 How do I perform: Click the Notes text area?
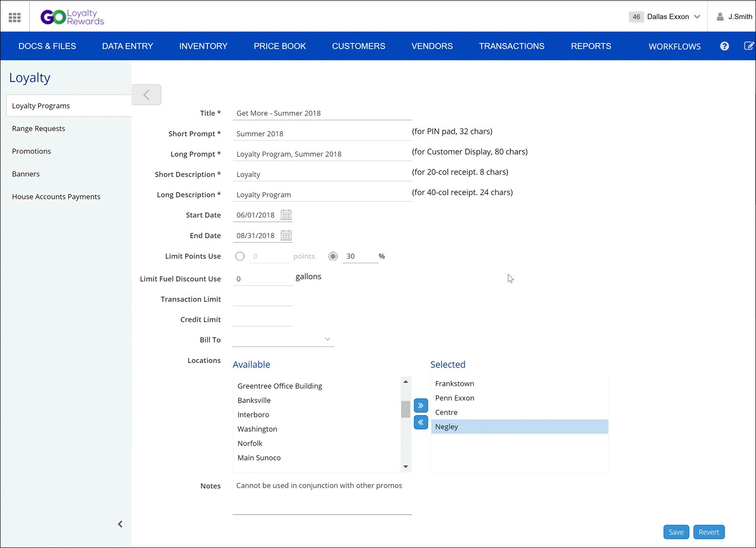(x=322, y=497)
